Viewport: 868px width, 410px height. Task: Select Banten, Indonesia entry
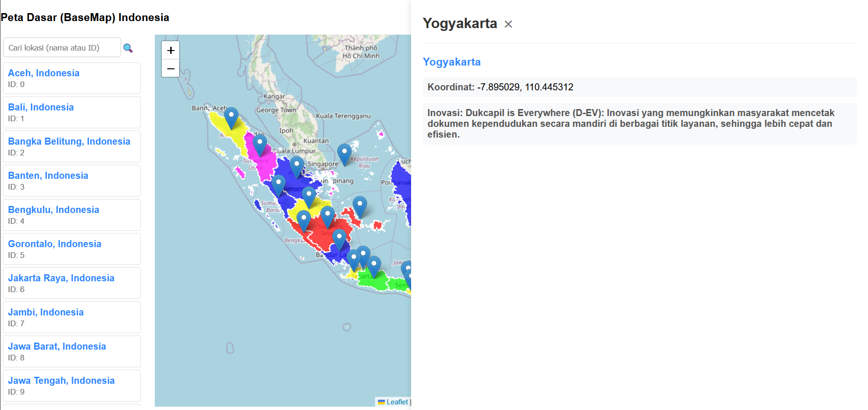pyautogui.click(x=72, y=181)
